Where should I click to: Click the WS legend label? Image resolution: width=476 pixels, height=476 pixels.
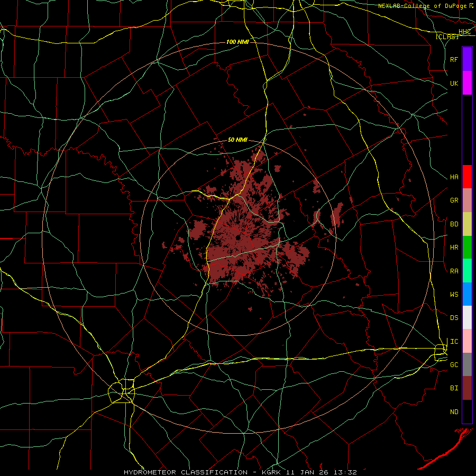(x=454, y=295)
